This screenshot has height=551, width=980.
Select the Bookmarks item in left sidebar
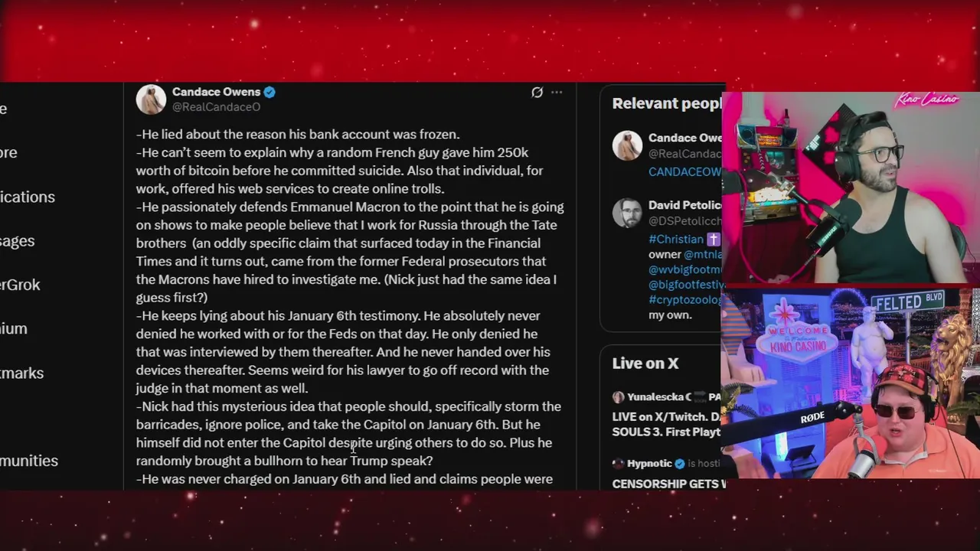[x=21, y=373]
